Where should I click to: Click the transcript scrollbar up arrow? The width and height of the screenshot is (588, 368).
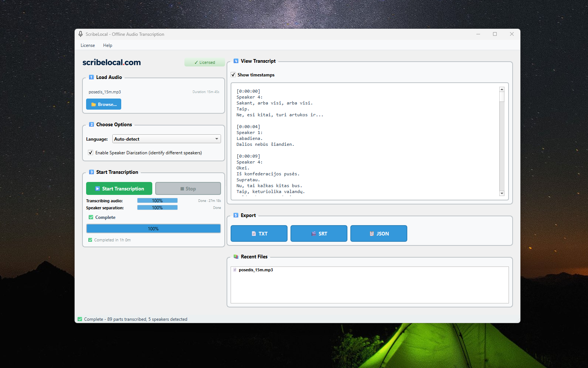502,89
